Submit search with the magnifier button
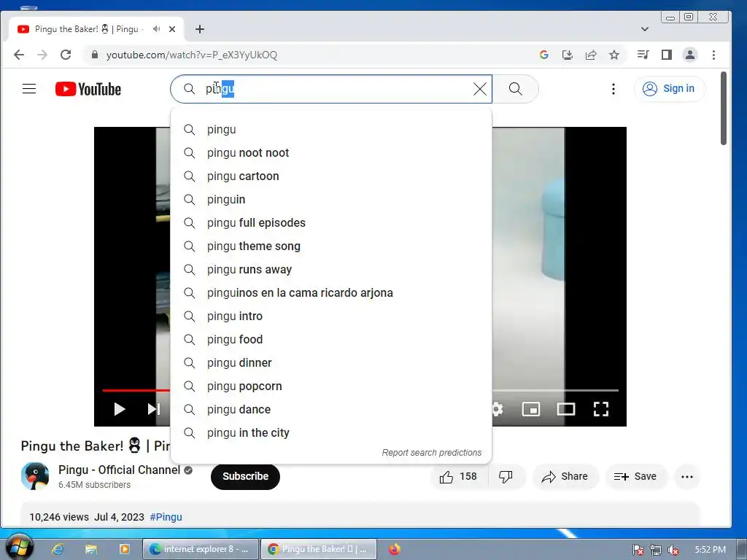 coord(516,88)
